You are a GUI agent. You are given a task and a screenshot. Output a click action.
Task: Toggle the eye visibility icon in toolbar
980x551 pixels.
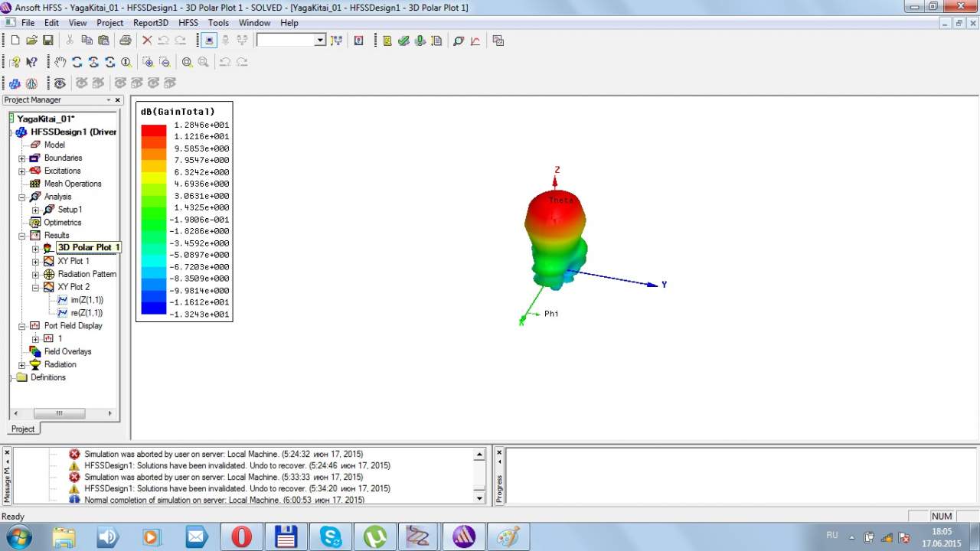pos(60,83)
